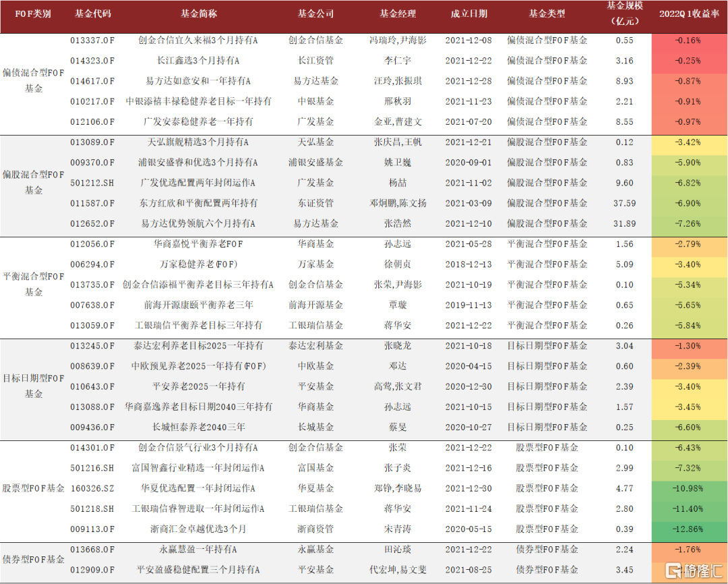Image resolution: width=728 pixels, height=584 pixels.
Task: Select fund code '160326.SZ'
Action: coord(92,489)
